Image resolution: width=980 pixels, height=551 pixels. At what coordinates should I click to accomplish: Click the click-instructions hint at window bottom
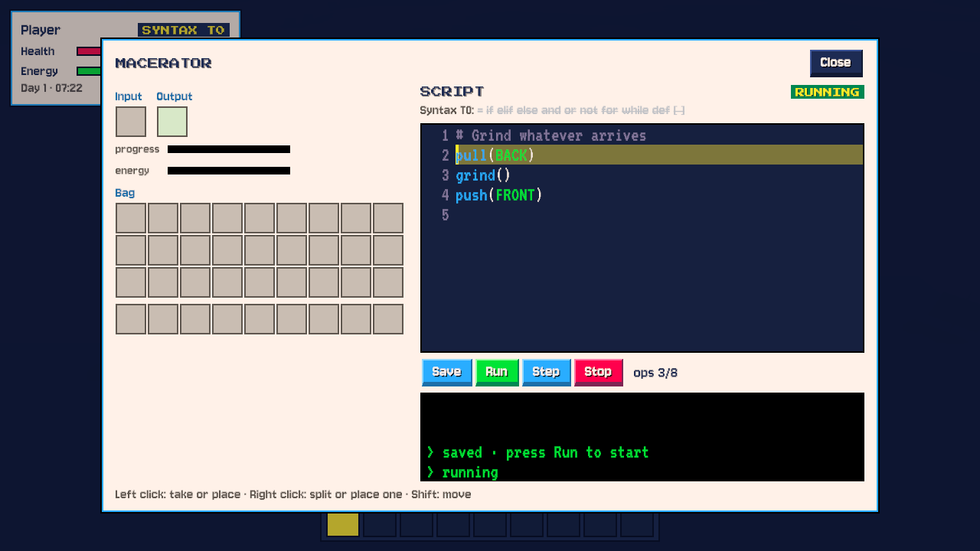point(293,494)
